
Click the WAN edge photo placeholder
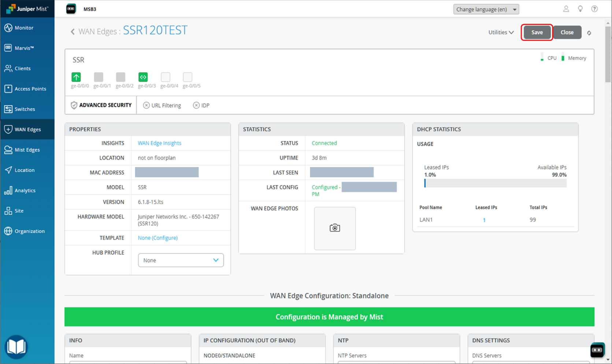(x=335, y=229)
